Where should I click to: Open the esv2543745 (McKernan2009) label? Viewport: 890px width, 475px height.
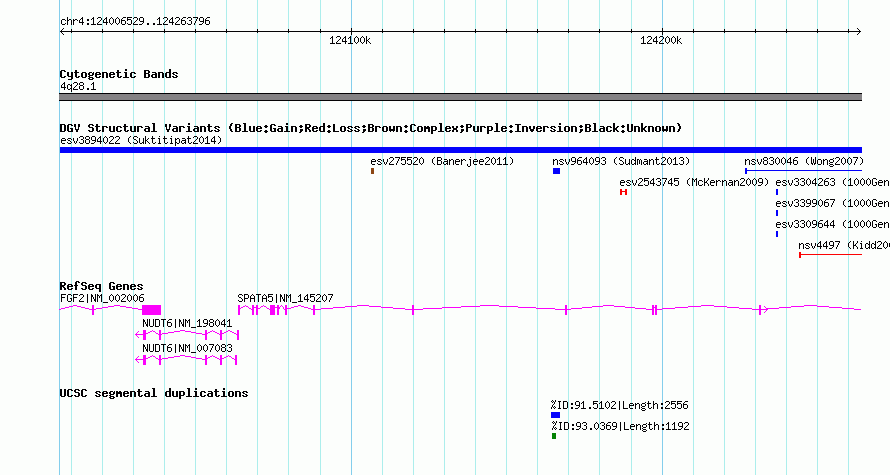694,182
